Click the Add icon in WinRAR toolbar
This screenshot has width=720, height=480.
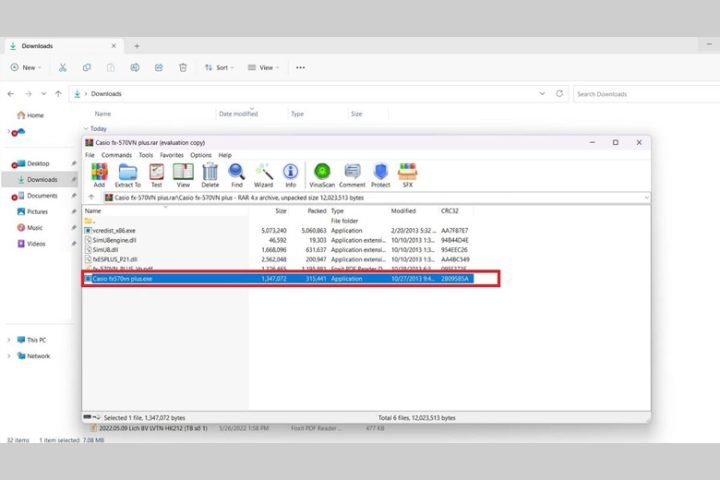point(99,173)
